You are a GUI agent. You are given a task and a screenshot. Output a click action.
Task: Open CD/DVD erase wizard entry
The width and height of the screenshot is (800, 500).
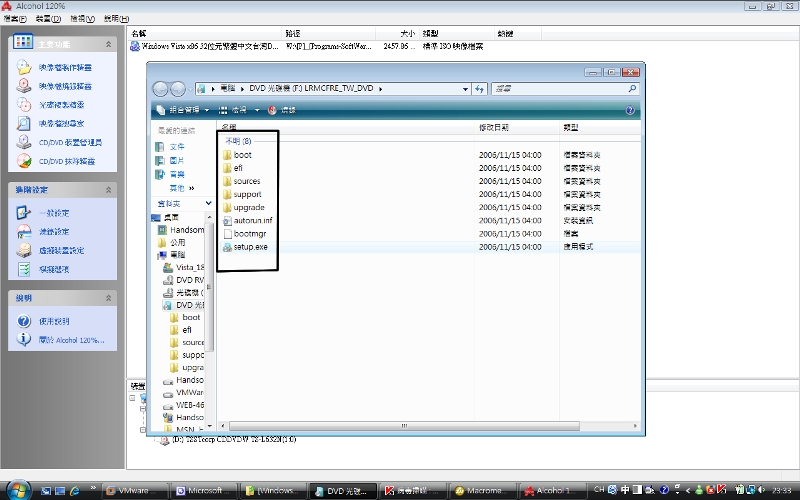click(66, 161)
